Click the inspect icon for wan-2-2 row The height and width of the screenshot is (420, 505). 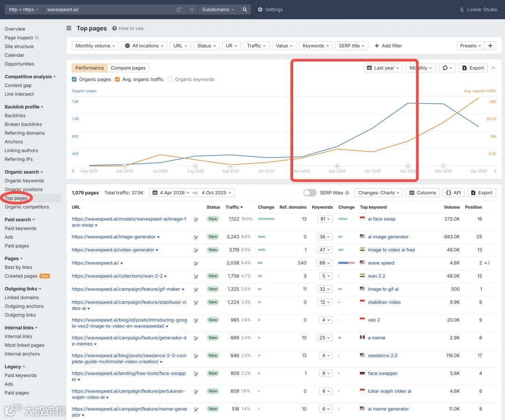point(196,277)
